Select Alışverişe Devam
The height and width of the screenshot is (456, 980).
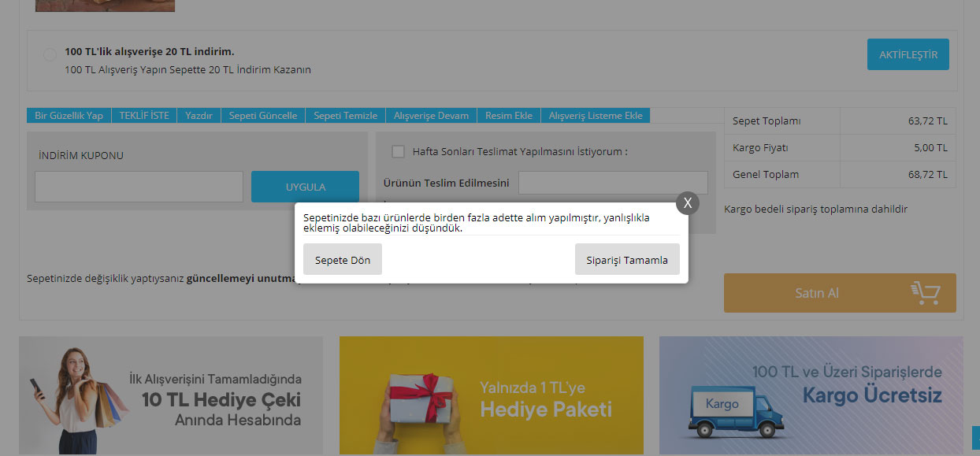coord(432,115)
